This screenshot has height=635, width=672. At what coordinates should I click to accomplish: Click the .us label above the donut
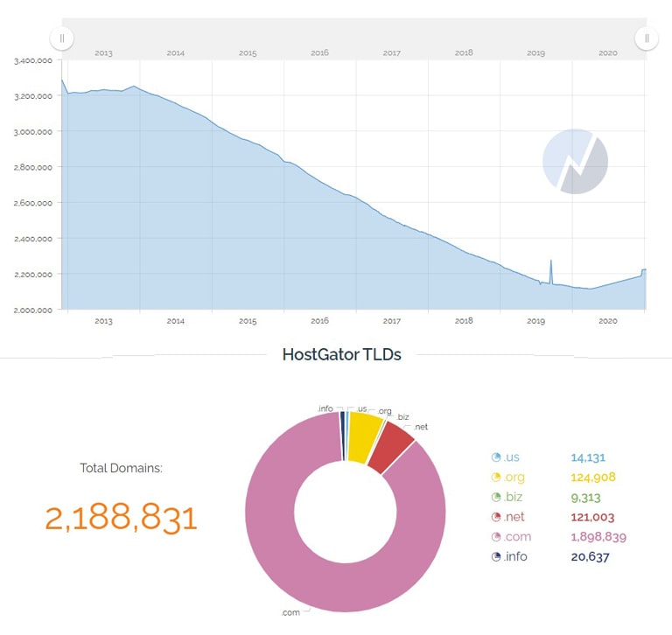point(361,408)
